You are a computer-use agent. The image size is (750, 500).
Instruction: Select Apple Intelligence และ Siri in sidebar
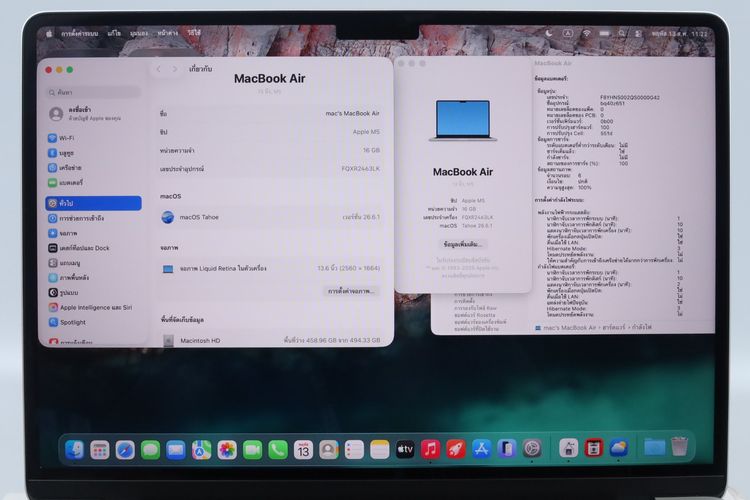pos(93,307)
